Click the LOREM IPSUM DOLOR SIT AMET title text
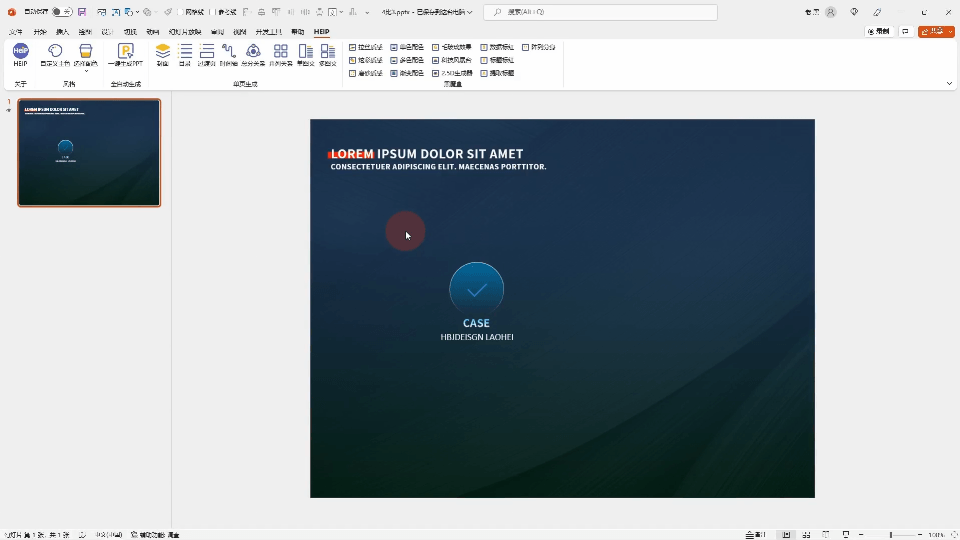The width and height of the screenshot is (960, 540). pyautogui.click(x=427, y=154)
